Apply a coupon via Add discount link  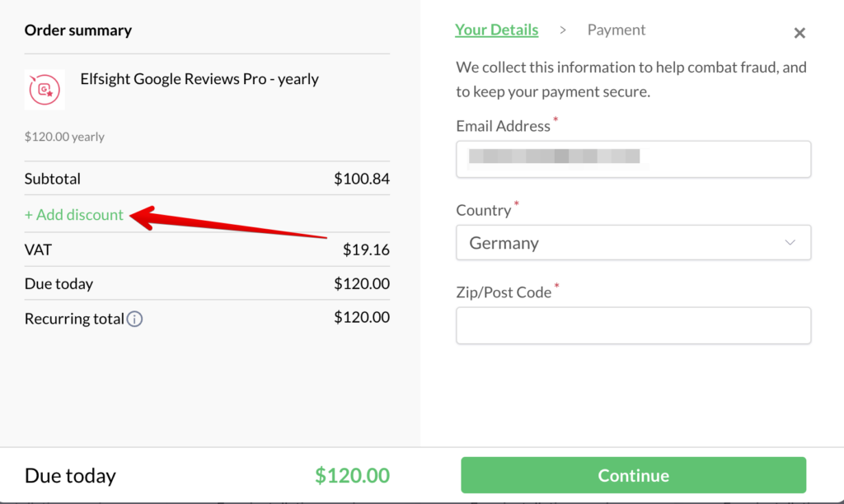73,214
